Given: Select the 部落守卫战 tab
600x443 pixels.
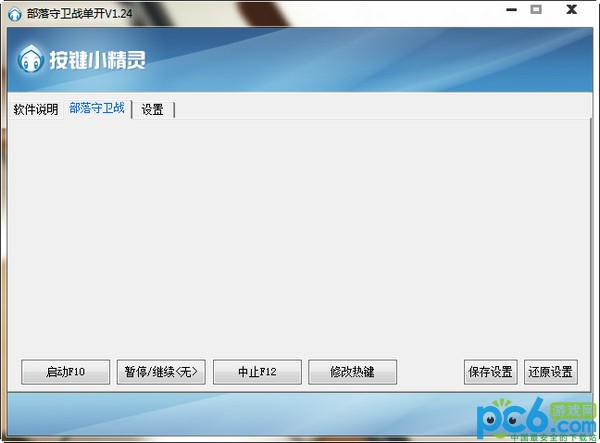Looking at the screenshot, I should coord(97,109).
